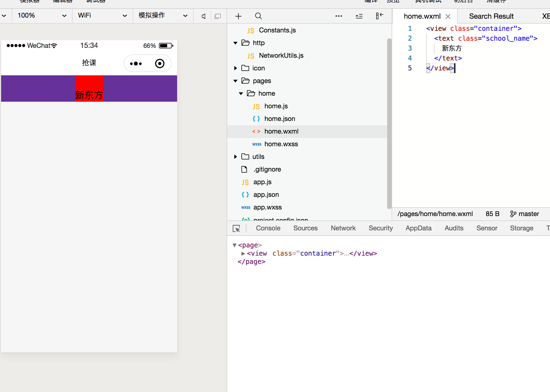Collapse the pages folder

[235, 81]
